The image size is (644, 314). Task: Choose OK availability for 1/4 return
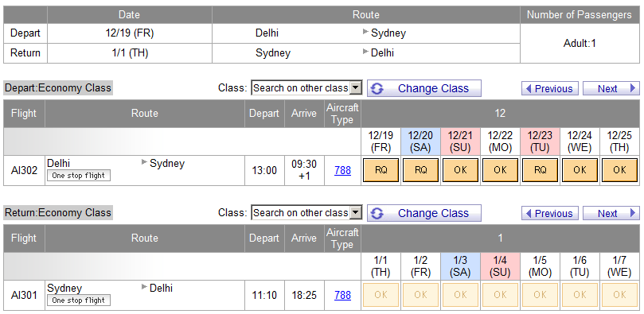(500, 295)
